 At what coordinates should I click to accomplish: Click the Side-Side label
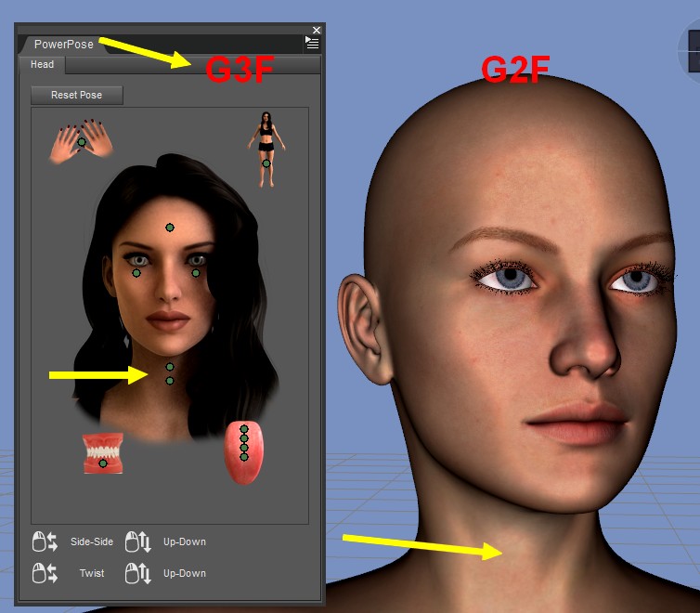(x=92, y=541)
